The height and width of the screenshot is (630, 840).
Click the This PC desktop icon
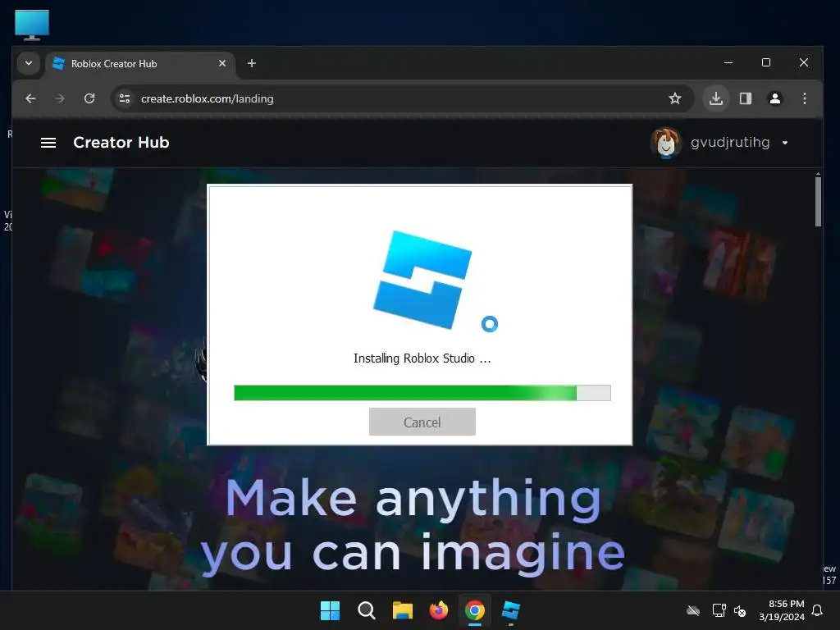[x=32, y=25]
